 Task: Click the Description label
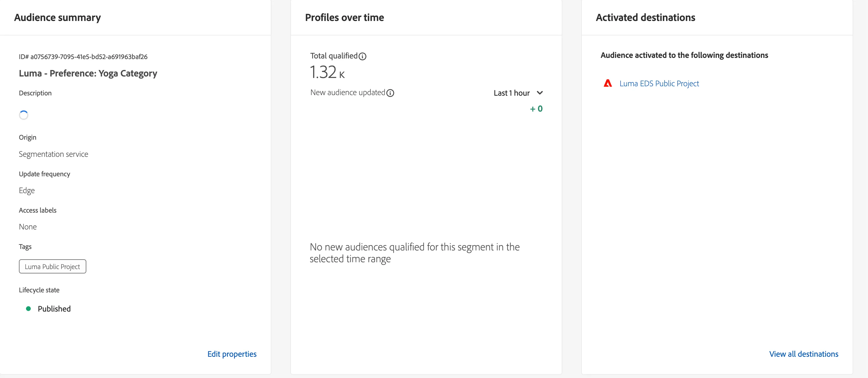[35, 93]
